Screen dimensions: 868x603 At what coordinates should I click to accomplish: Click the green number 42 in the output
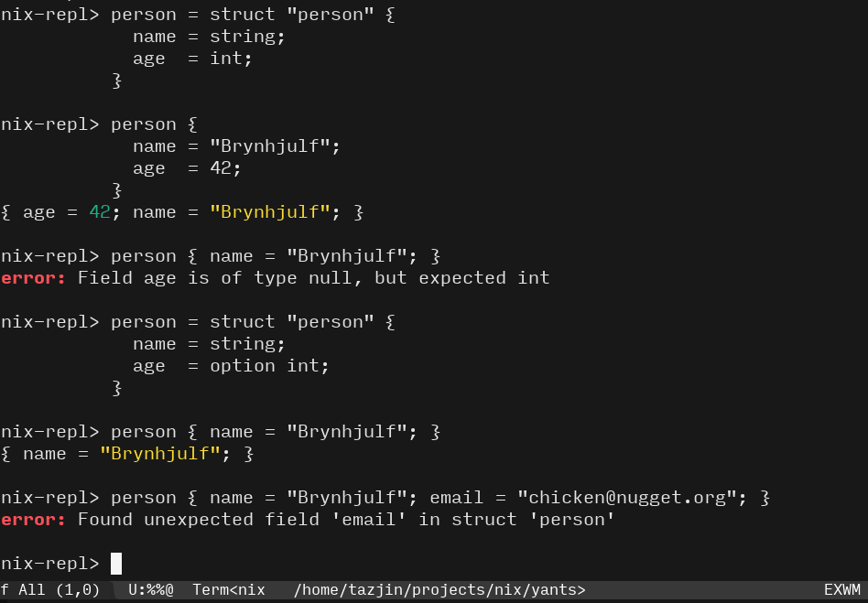(x=100, y=212)
